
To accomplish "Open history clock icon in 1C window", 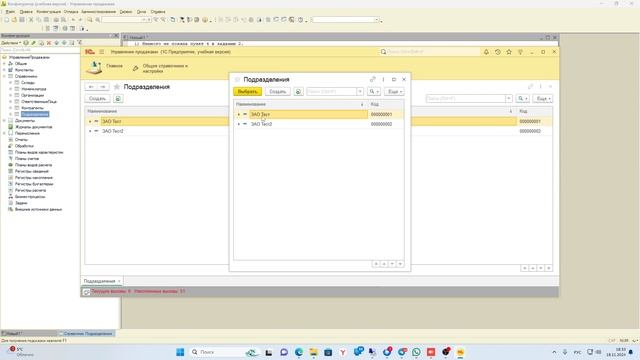I will pos(498,52).
